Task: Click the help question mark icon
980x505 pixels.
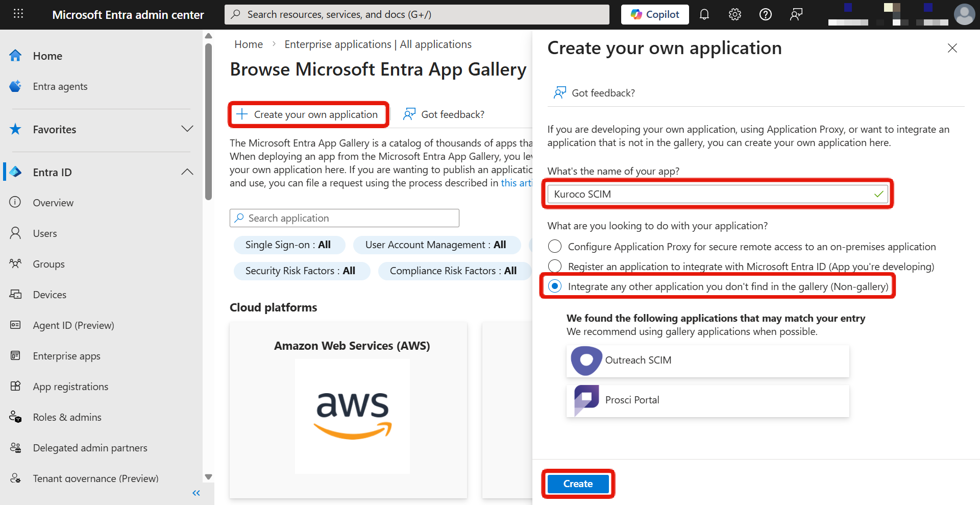Action: [x=766, y=14]
